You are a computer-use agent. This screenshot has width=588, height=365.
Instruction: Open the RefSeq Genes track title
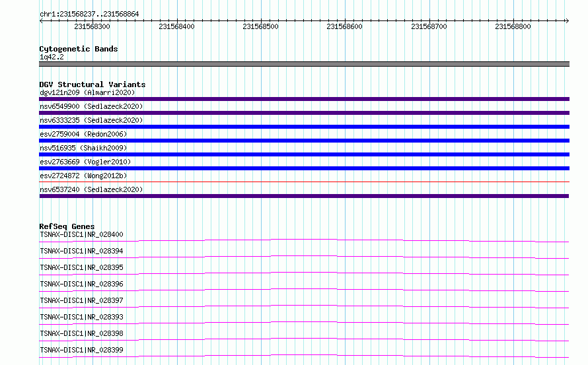coord(67,226)
